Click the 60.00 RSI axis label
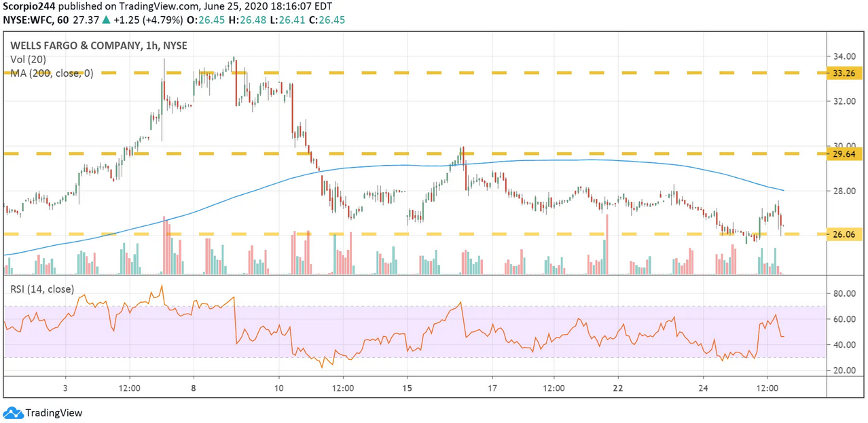The image size is (868, 423). (844, 319)
